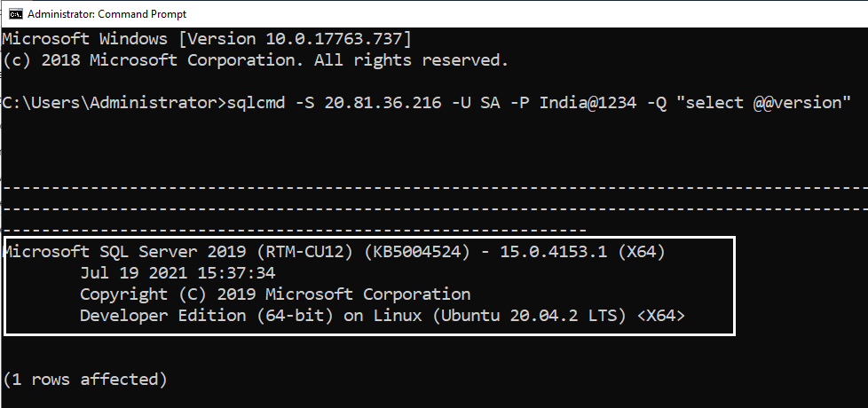Click the "(1 rows affected)" message
Image resolution: width=868 pixels, height=408 pixels.
85,380
